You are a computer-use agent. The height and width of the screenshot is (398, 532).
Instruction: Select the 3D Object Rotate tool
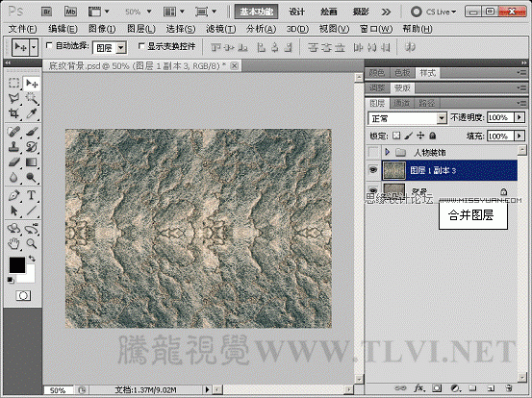tap(13, 229)
